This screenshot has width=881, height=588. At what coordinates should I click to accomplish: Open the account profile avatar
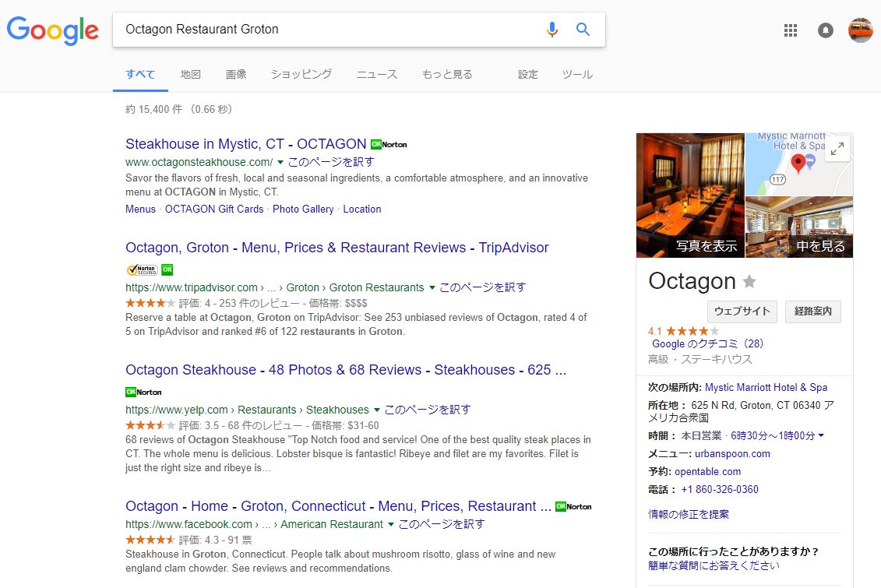click(x=860, y=30)
